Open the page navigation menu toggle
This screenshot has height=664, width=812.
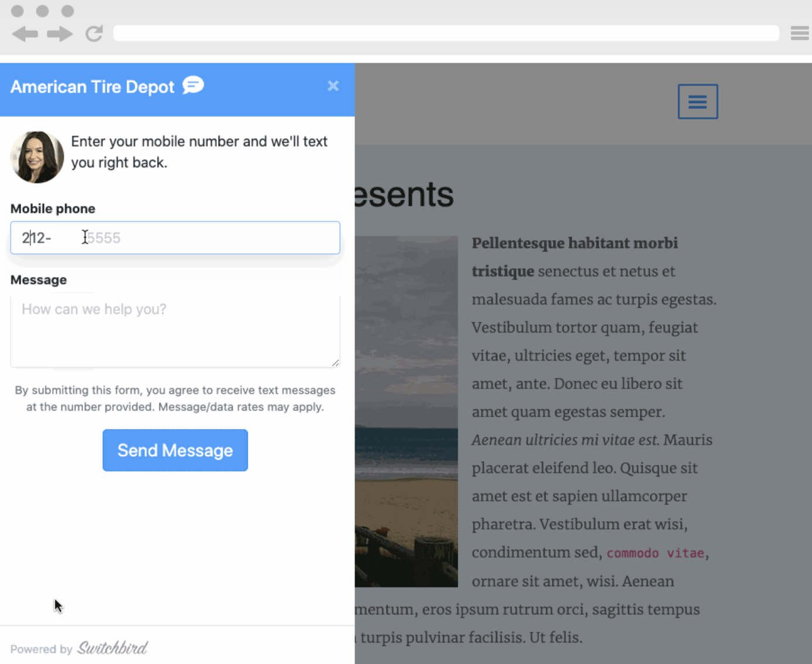pyautogui.click(x=697, y=102)
